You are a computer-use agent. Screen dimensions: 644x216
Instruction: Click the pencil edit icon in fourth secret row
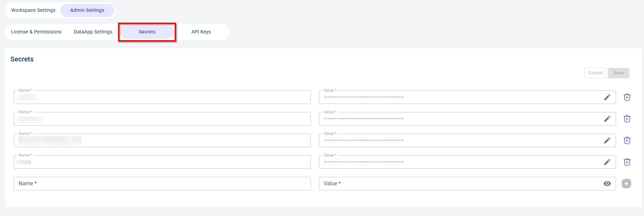coord(607,162)
